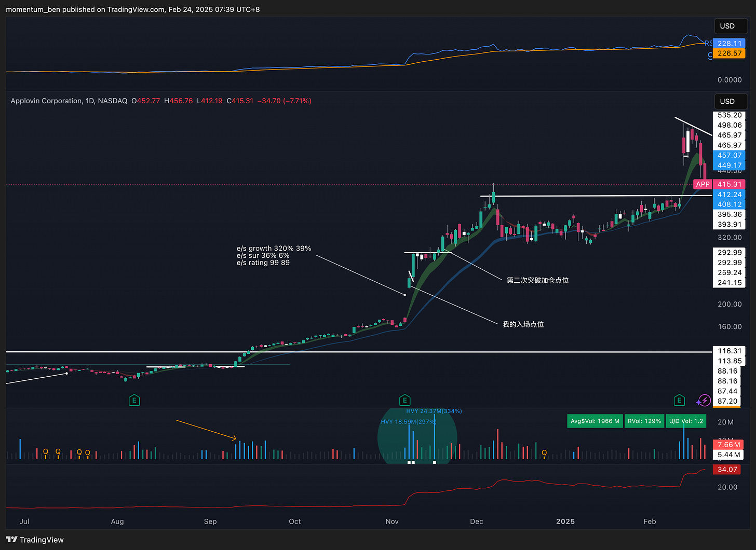Click the 228.11 blue RS value label

click(x=729, y=44)
